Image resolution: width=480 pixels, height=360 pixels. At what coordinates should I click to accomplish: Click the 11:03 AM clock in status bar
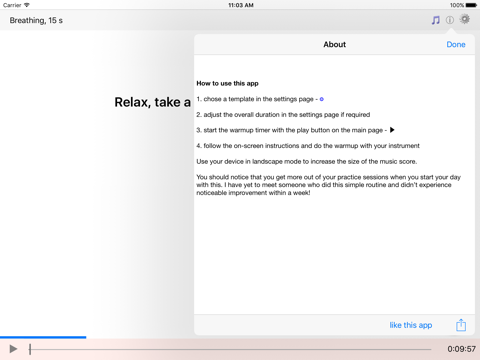241,5
